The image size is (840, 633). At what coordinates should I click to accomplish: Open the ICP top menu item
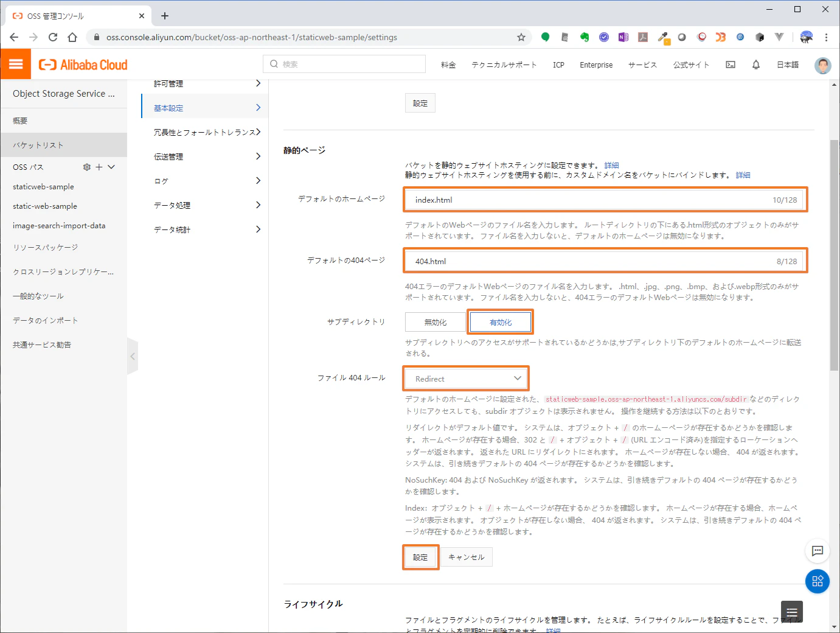(x=558, y=65)
